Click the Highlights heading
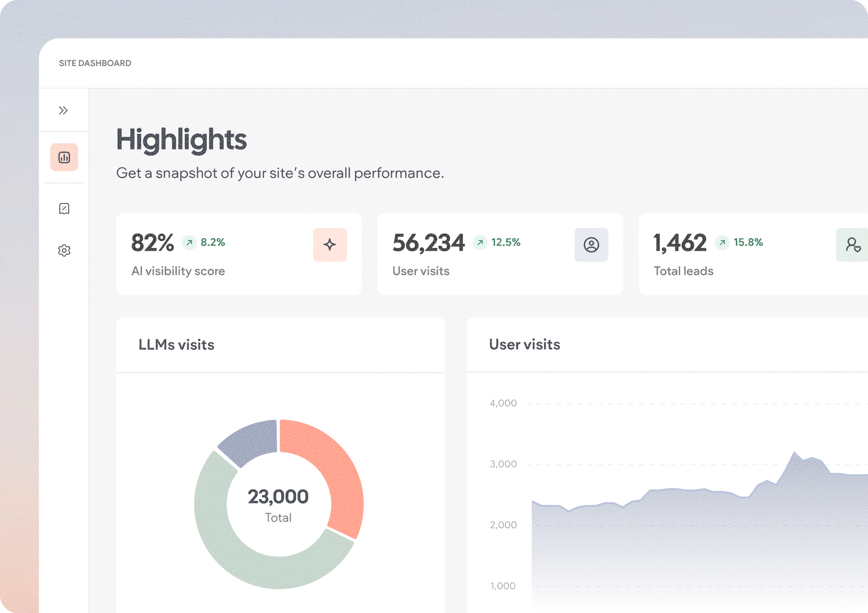This screenshot has height=613, width=868. point(181,139)
